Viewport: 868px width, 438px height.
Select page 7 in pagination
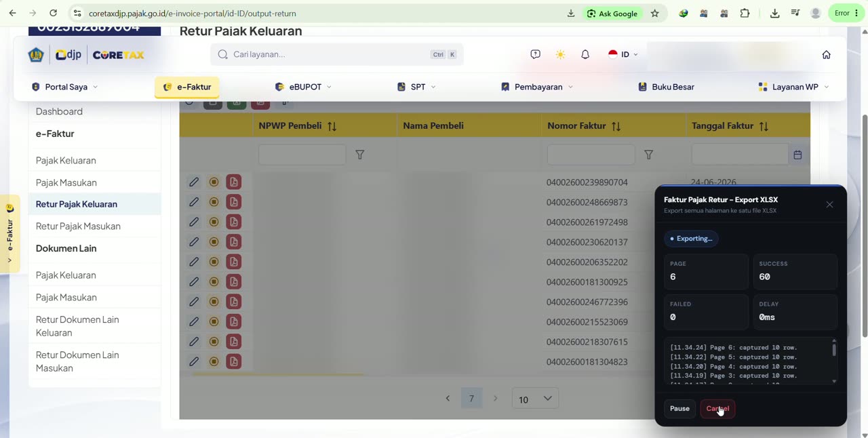[x=471, y=399]
